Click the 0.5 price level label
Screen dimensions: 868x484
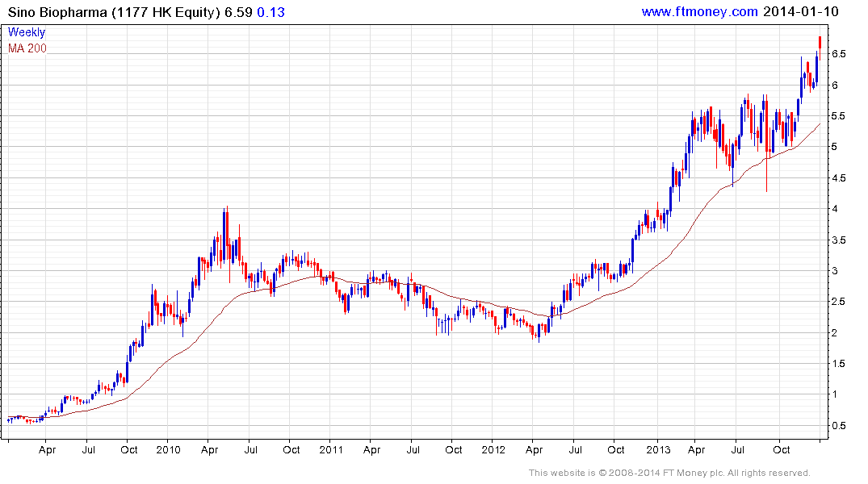pos(837,426)
